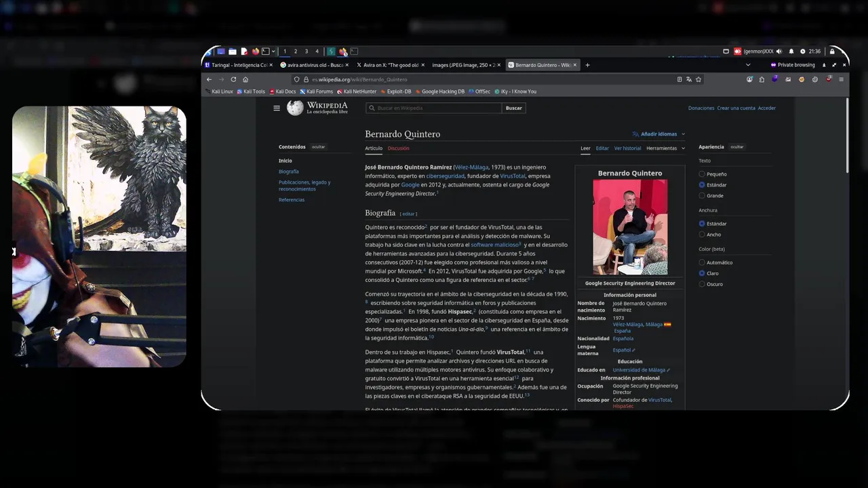Image resolution: width=868 pixels, height=488 pixels.
Task: Hide the Contenidos sidebar with ocultar
Action: click(x=318, y=147)
